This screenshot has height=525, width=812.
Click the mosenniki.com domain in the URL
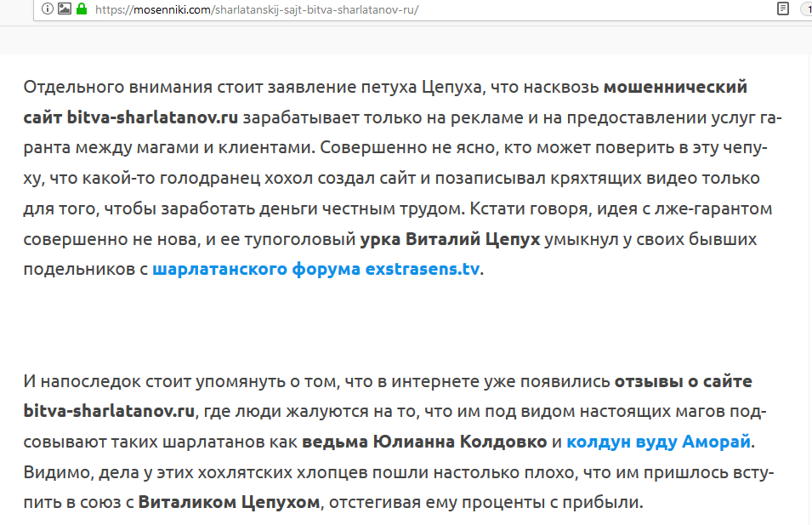click(x=162, y=9)
